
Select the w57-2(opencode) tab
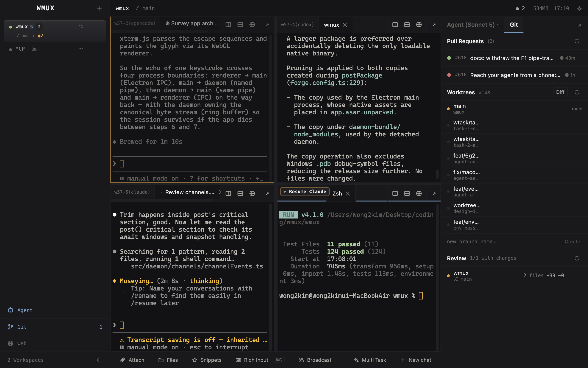point(135,23)
